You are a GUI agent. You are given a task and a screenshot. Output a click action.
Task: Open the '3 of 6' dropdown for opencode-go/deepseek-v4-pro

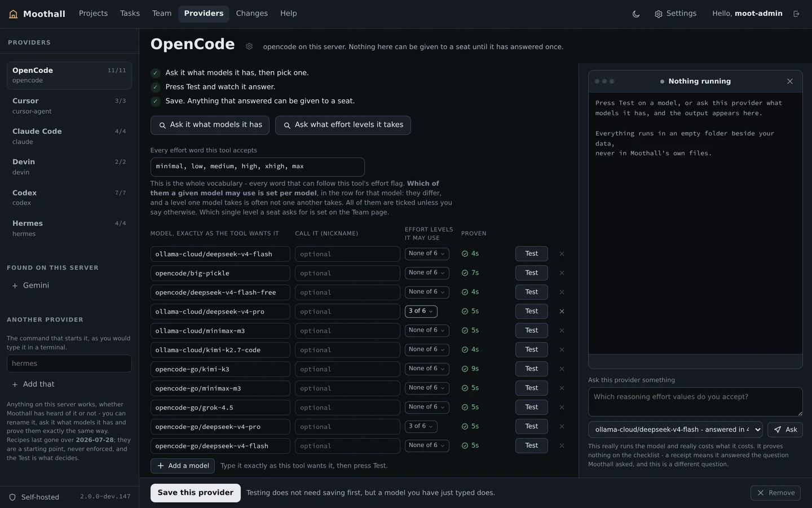421,427
